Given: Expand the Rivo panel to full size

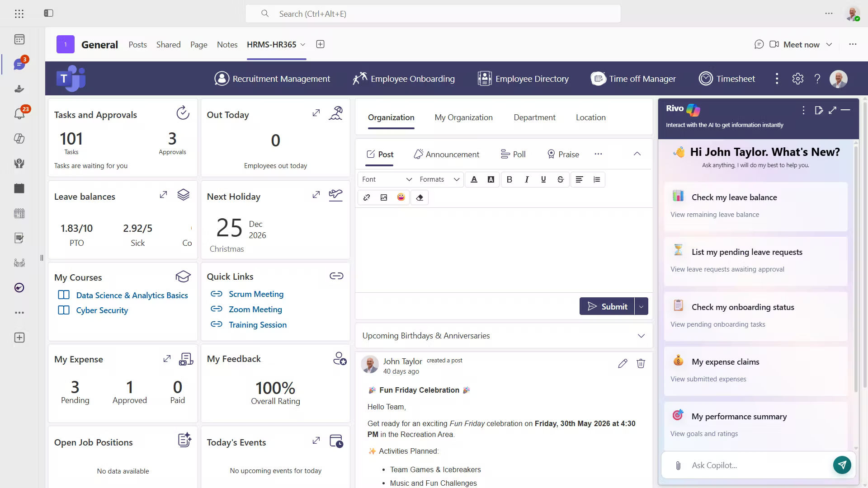Looking at the screenshot, I should [832, 110].
